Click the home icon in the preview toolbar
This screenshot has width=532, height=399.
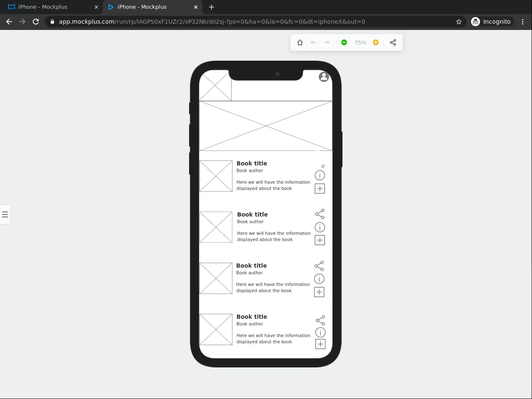pyautogui.click(x=300, y=42)
